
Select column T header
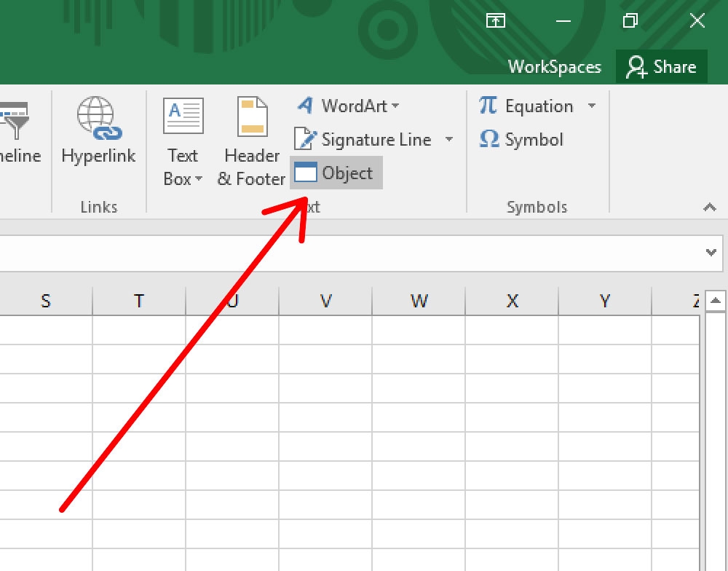click(x=139, y=301)
